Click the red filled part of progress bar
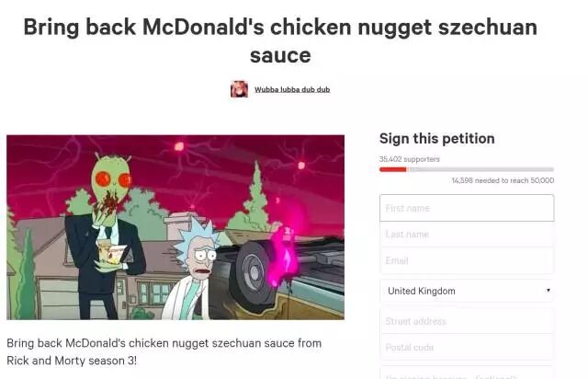 [393, 169]
